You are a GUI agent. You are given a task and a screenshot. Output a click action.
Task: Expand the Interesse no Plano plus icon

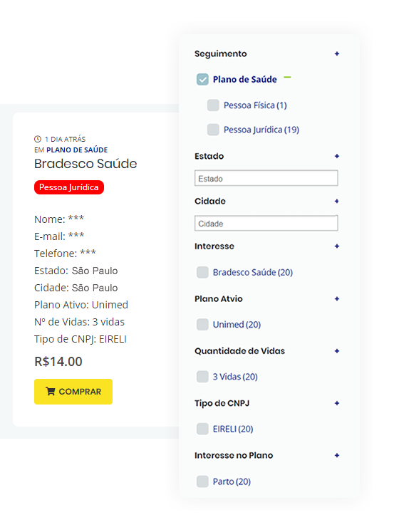click(x=337, y=455)
